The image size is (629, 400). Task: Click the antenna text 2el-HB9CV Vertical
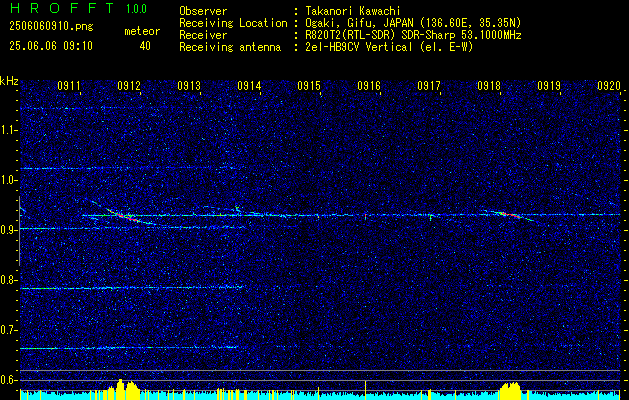[359, 47]
